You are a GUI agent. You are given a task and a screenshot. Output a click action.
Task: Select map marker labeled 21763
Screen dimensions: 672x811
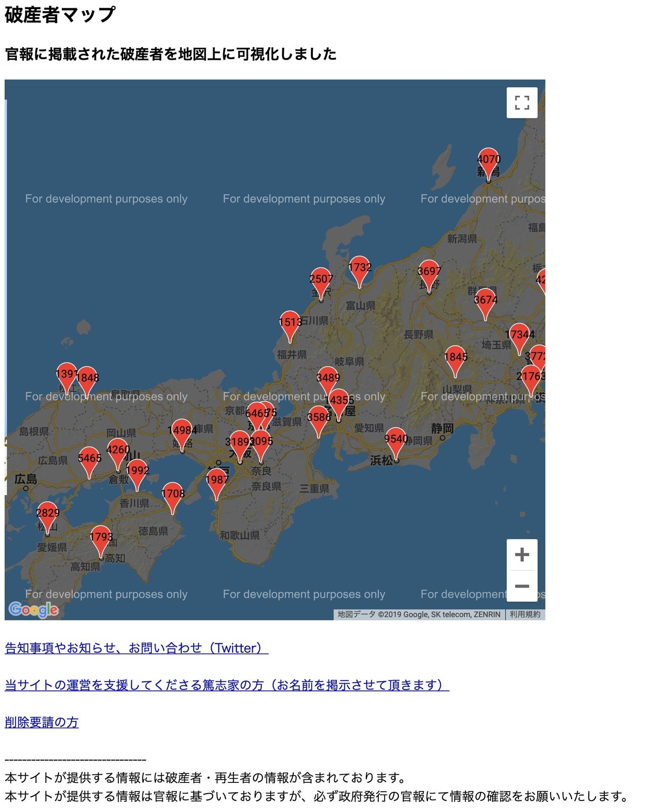click(x=530, y=381)
